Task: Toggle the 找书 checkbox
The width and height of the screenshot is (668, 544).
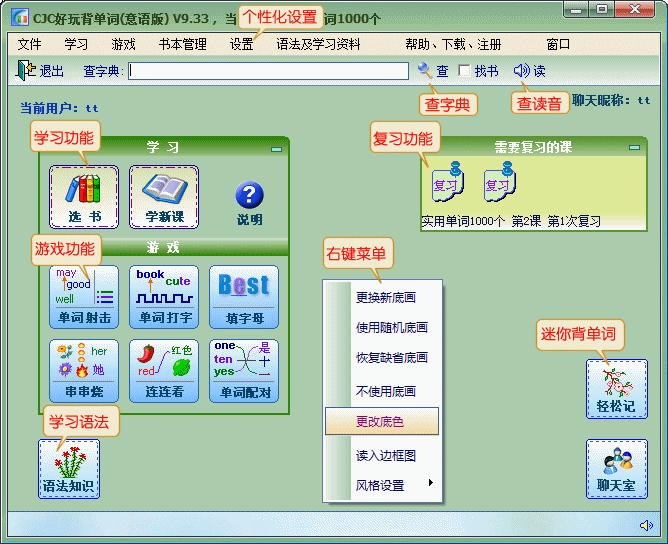Action: pos(464,71)
